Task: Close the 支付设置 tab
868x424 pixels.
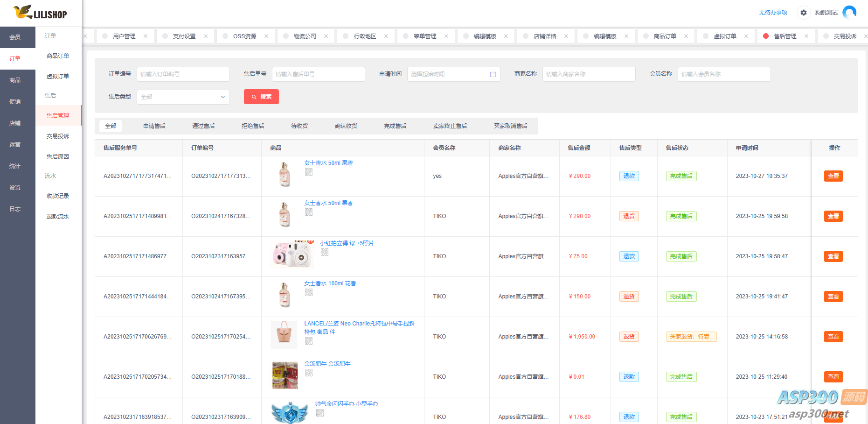Action: 206,36
